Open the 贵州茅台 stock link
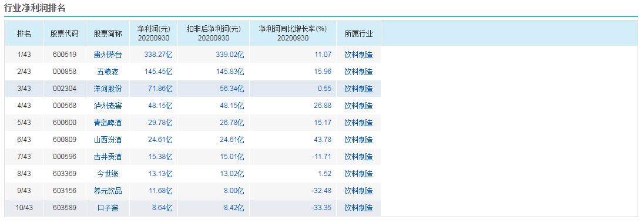The height and width of the screenshot is (223, 644). (x=108, y=55)
